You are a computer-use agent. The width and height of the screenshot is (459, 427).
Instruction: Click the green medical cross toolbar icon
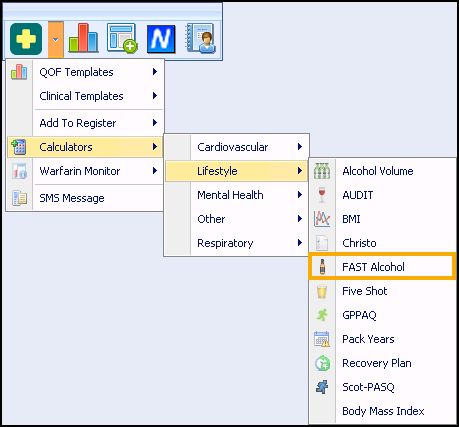(26, 39)
